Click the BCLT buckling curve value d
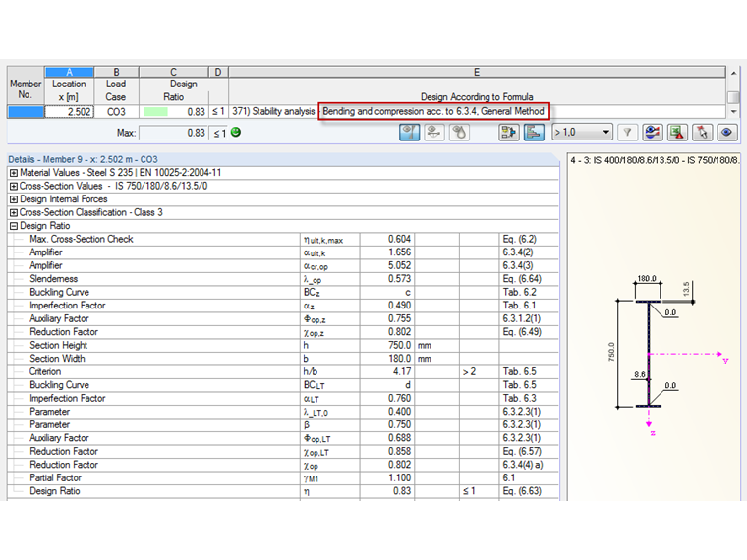Viewport: 747px width, 560px height. 407,385
